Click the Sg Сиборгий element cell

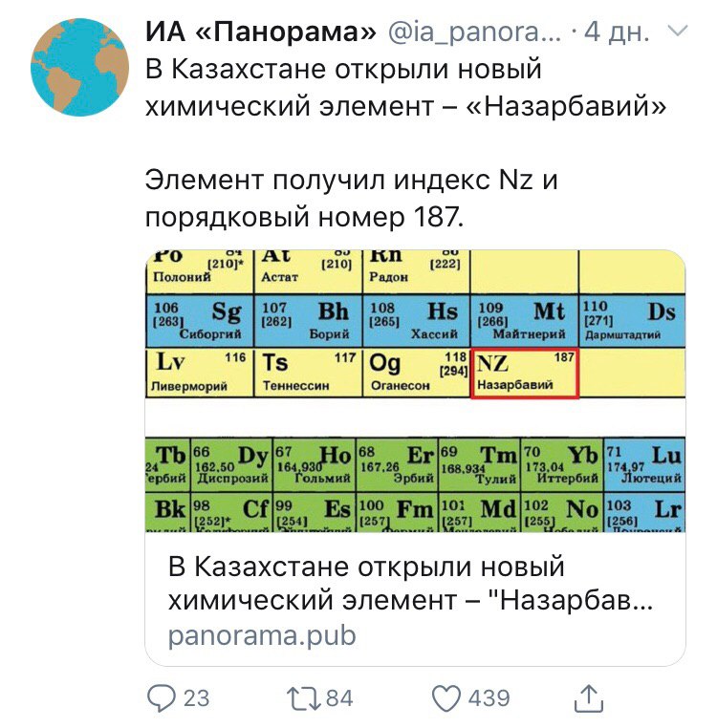198,320
